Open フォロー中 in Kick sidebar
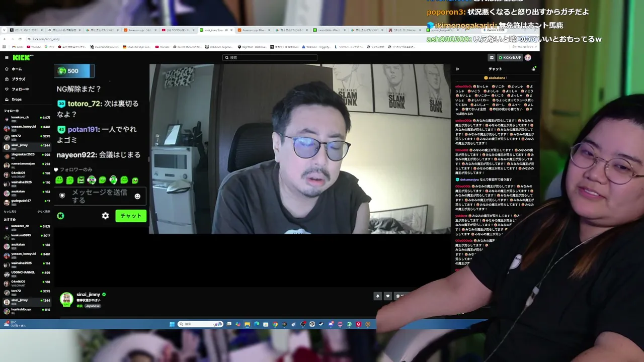This screenshot has height=362, width=644. pos(20,89)
